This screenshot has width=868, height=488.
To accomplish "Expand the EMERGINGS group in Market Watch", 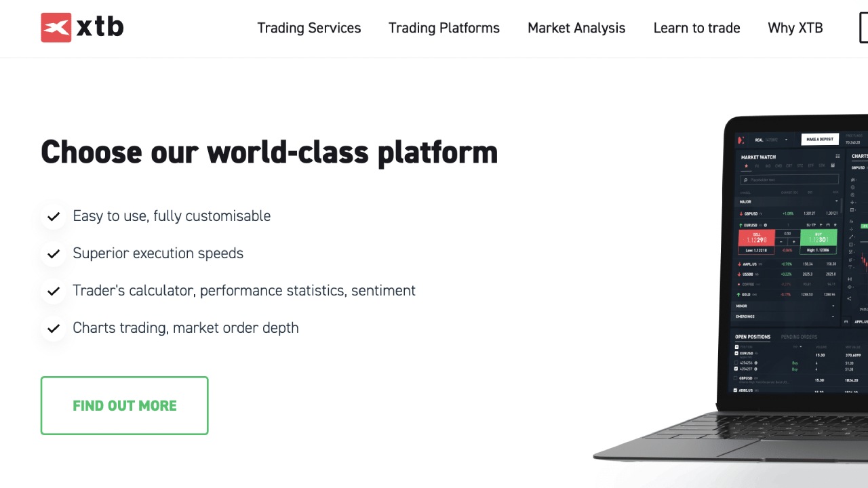I will click(833, 317).
